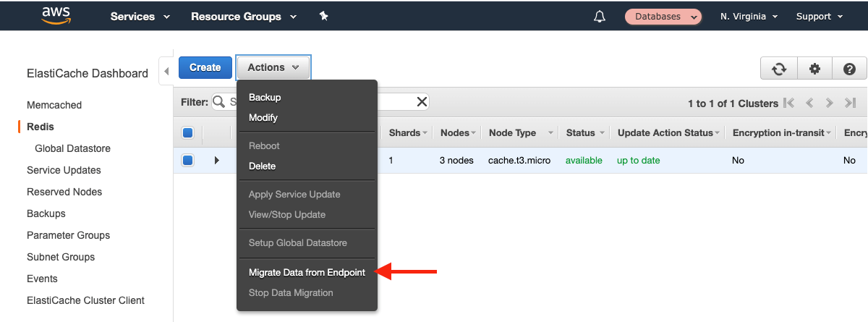Sort by Update Action Status column
Viewport: 868px width, 322px height.
tap(668, 132)
